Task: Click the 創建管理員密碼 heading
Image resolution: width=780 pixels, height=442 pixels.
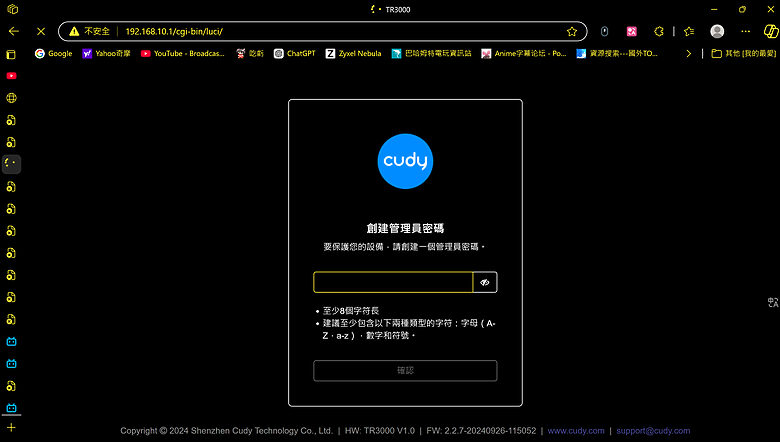Action: click(x=405, y=228)
